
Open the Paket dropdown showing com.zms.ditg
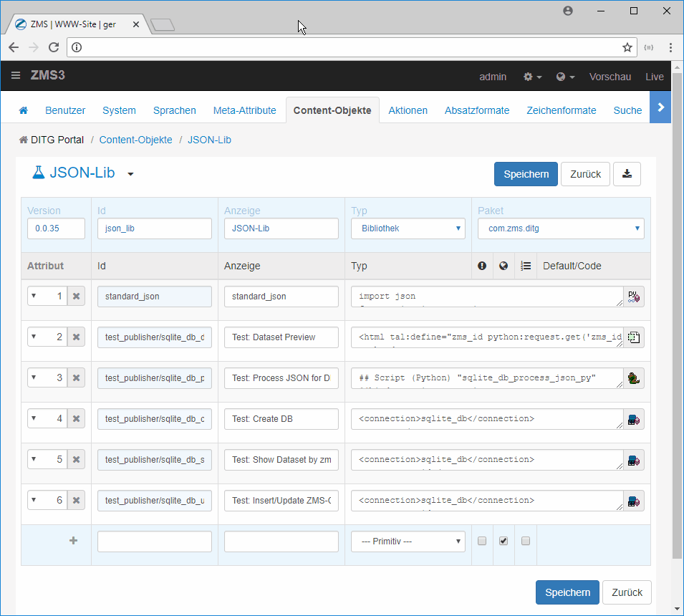click(561, 228)
